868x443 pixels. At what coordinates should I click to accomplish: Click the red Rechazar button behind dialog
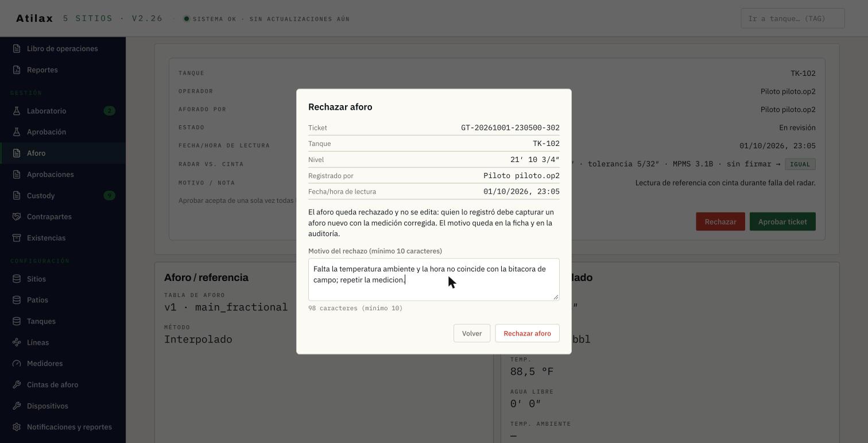click(720, 222)
